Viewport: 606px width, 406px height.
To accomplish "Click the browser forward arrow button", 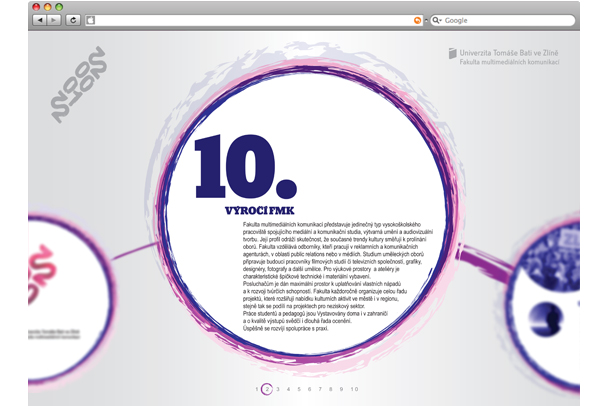I will coord(54,20).
